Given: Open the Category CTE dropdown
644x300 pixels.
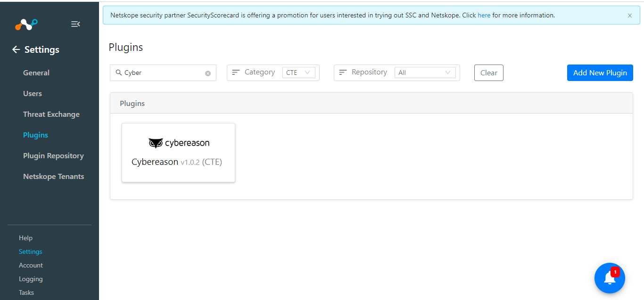Looking at the screenshot, I should tap(298, 73).
